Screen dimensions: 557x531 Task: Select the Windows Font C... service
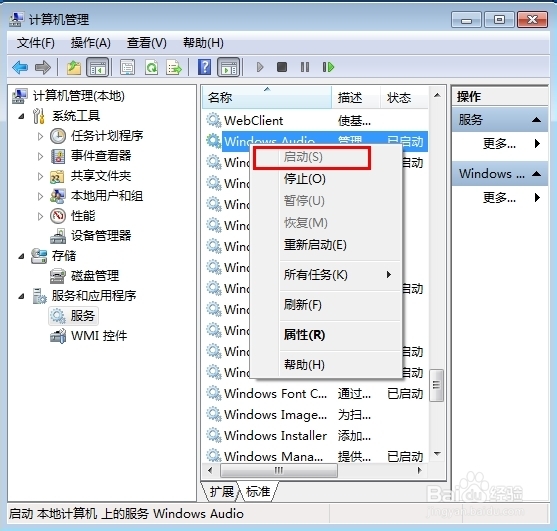point(316,394)
